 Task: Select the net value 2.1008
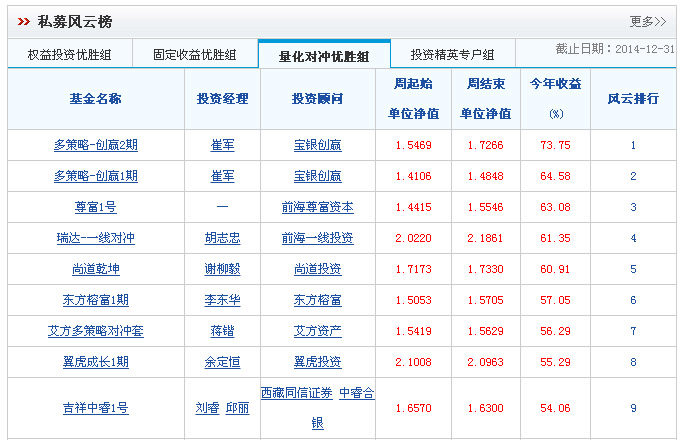[413, 362]
